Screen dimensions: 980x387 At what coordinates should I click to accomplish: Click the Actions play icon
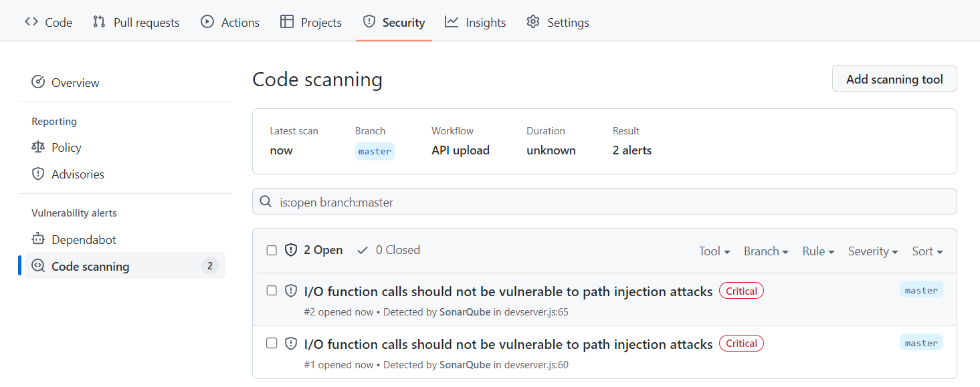click(207, 21)
